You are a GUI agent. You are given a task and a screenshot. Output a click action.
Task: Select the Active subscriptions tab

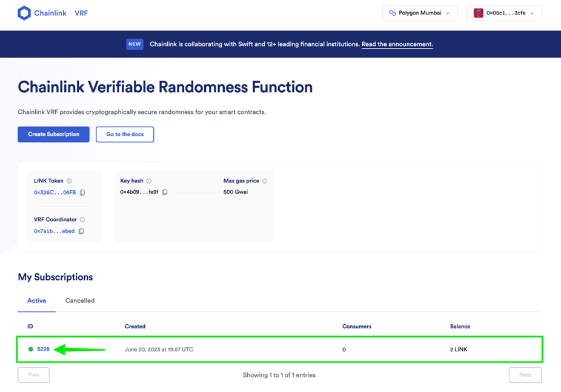tap(36, 301)
